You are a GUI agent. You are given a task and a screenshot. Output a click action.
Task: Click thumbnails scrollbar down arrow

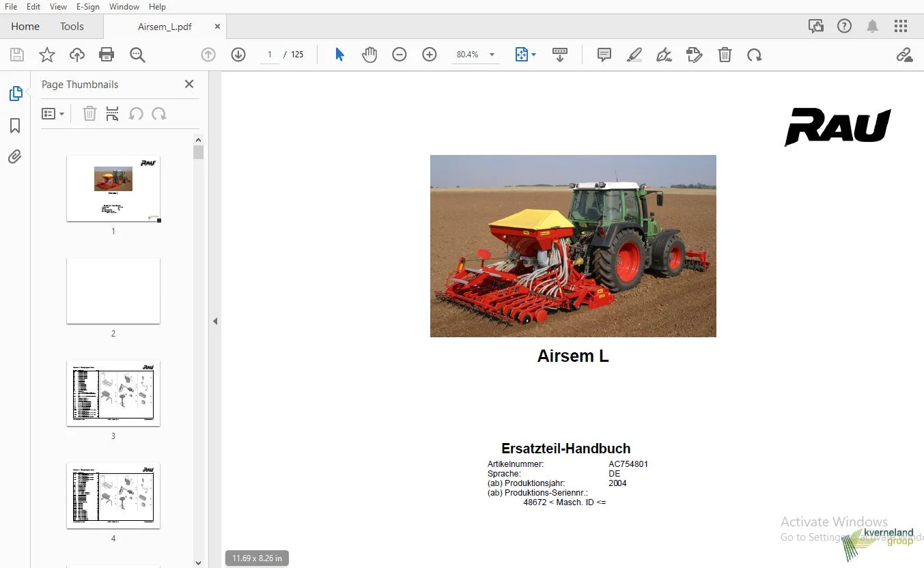tap(198, 563)
